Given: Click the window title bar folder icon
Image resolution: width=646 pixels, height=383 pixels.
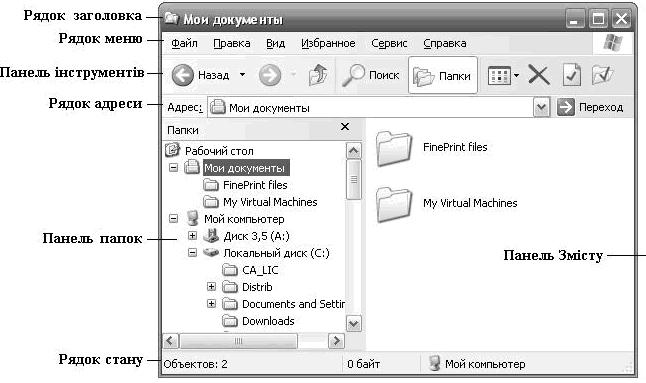Looking at the screenshot, I should (171, 19).
